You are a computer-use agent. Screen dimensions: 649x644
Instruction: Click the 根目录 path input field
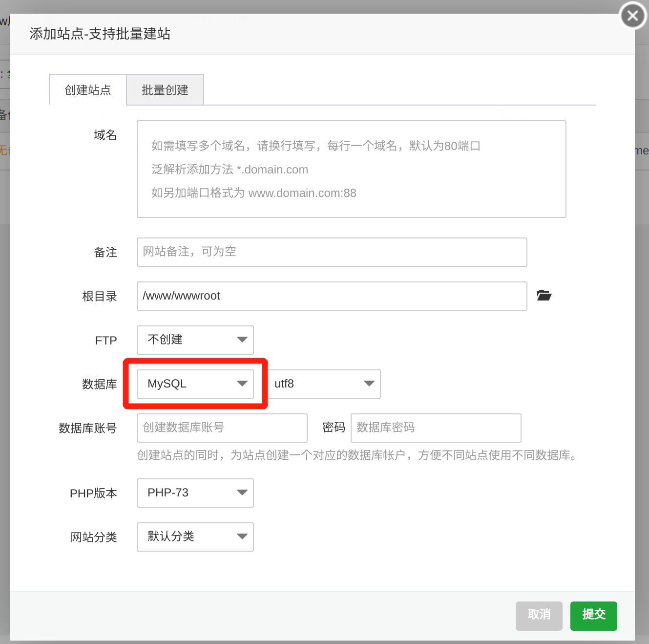coord(332,296)
